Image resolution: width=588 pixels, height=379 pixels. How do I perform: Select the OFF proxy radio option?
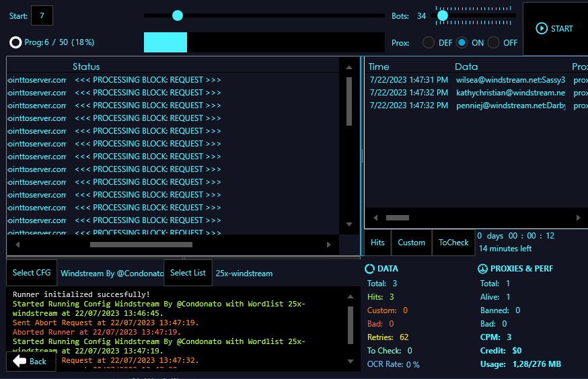[494, 42]
